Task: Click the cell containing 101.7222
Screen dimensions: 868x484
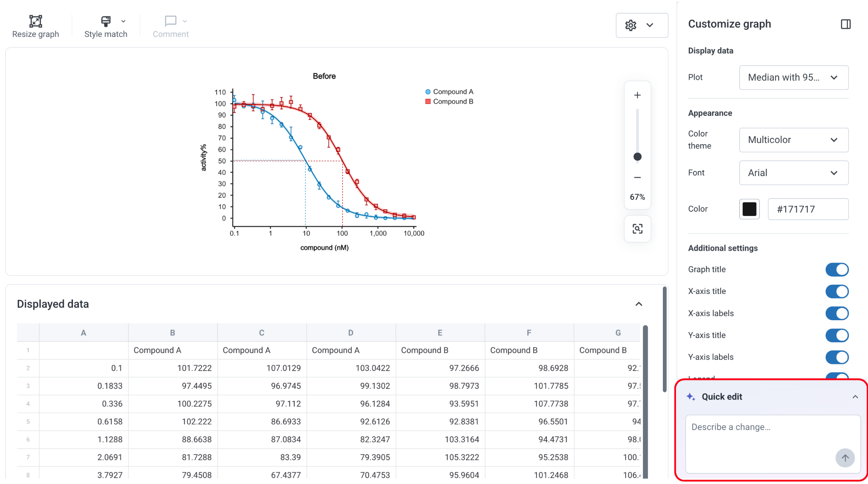Action: pyautogui.click(x=173, y=368)
